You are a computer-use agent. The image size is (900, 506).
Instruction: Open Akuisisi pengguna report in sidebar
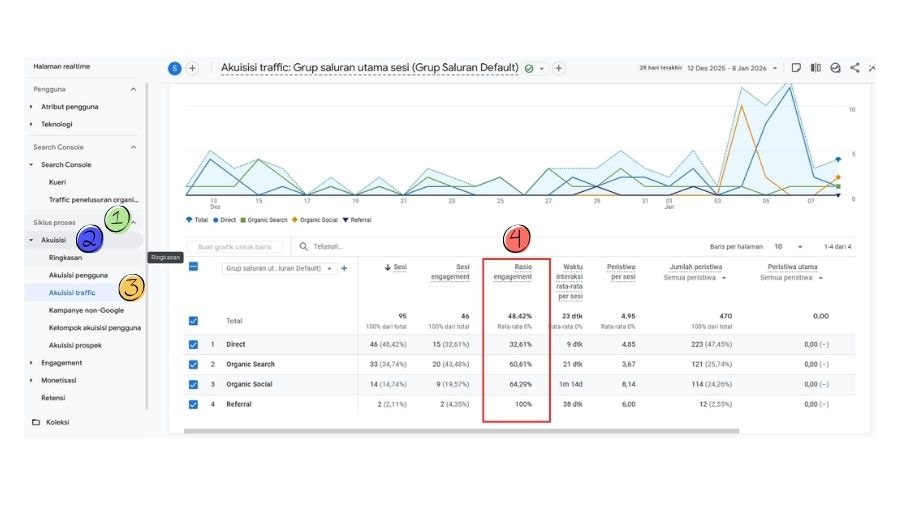(78, 275)
